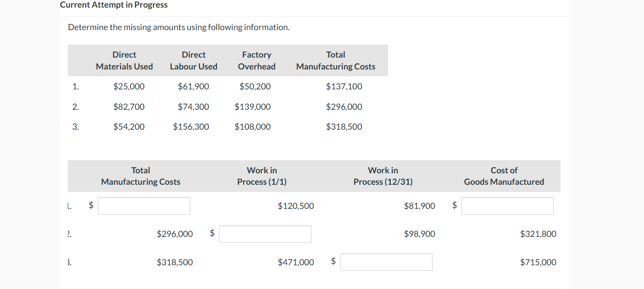Click the Total Manufacturing Costs header in second table

(141, 176)
